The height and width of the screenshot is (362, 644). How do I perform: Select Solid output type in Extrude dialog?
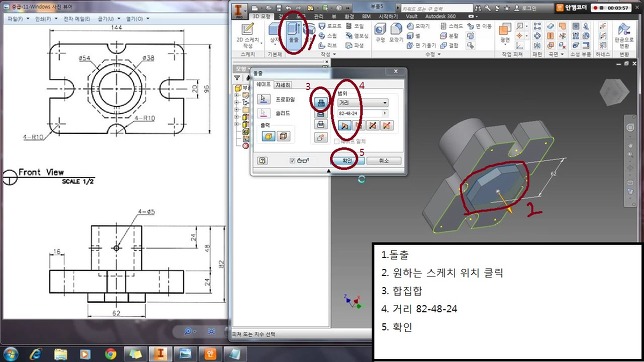point(269,136)
